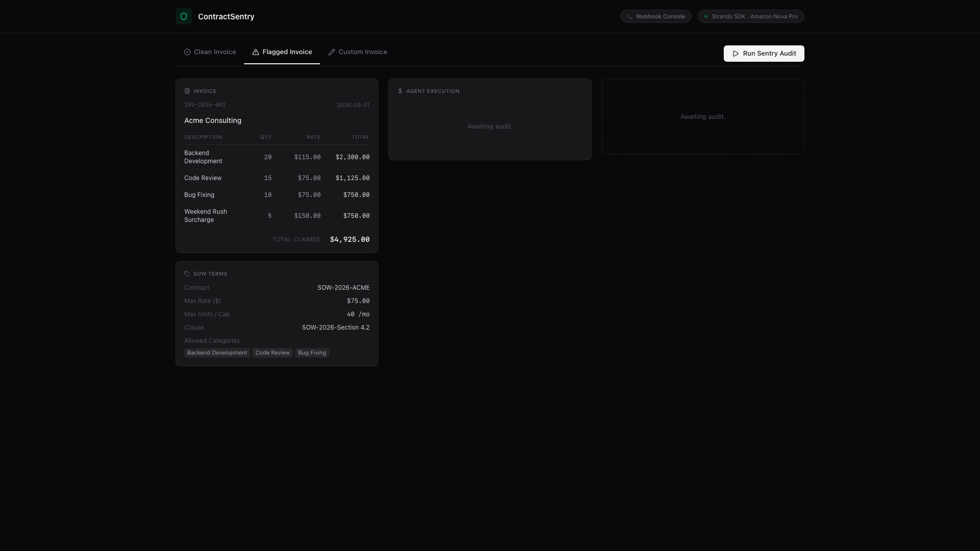
Task: Click the vendor name Acme Consulting
Action: pos(213,120)
